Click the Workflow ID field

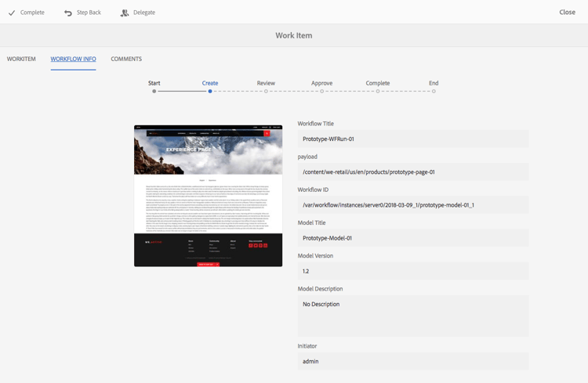413,205
